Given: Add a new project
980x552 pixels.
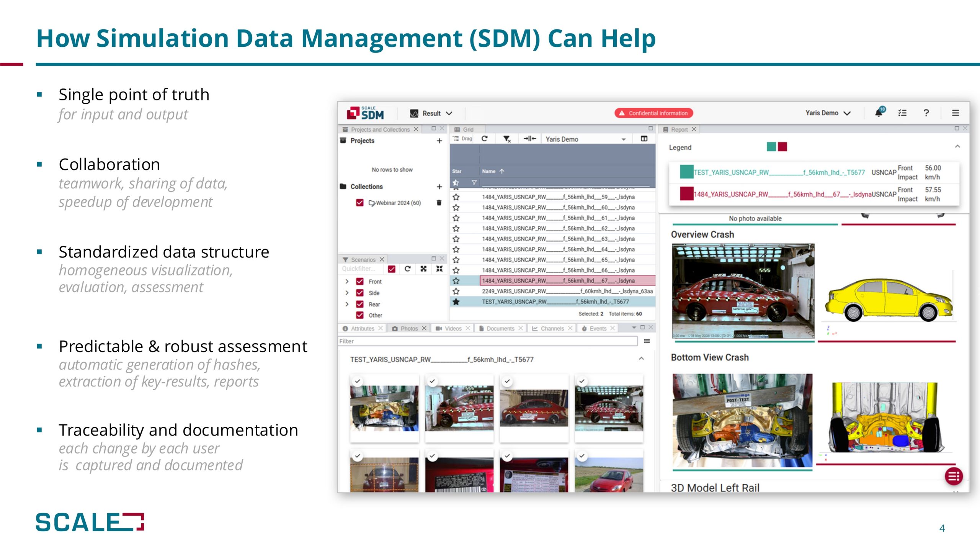Looking at the screenshot, I should pyautogui.click(x=439, y=141).
